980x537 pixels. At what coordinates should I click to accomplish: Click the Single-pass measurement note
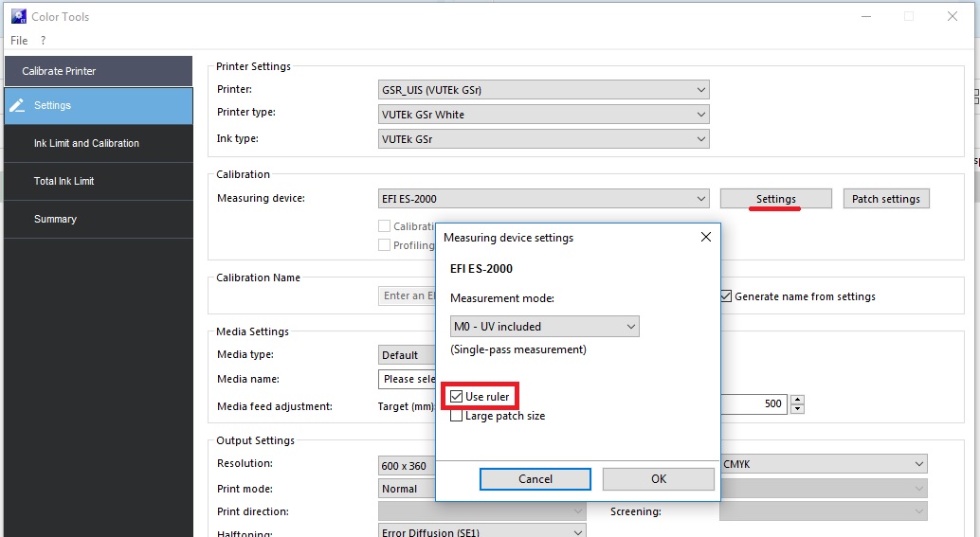click(518, 349)
